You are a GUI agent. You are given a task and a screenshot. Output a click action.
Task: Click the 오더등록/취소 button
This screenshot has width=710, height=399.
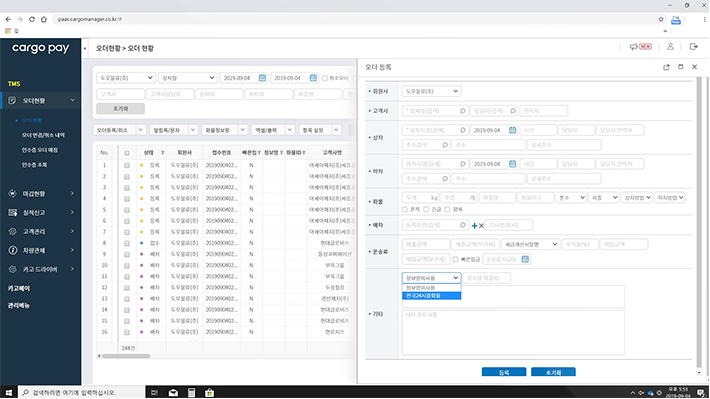point(115,130)
